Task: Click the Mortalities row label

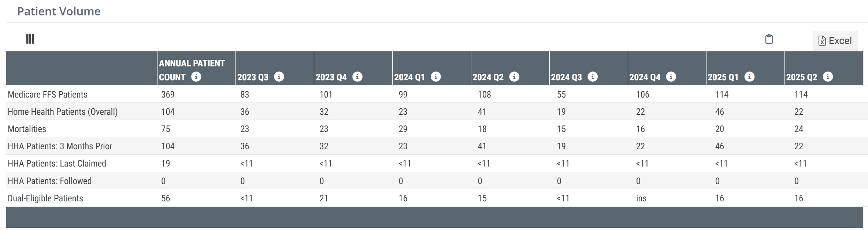Action: (27, 129)
